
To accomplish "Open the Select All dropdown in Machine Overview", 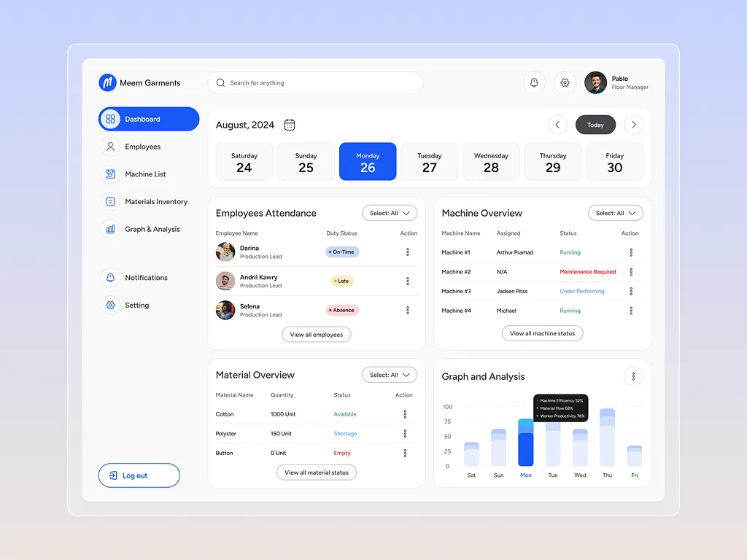I will (615, 212).
